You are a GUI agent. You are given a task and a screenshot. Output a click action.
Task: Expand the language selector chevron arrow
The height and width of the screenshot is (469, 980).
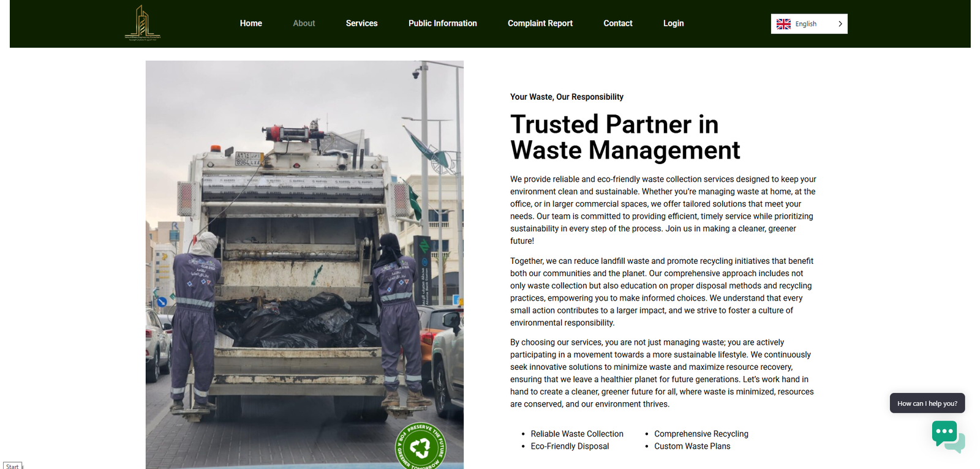840,24
